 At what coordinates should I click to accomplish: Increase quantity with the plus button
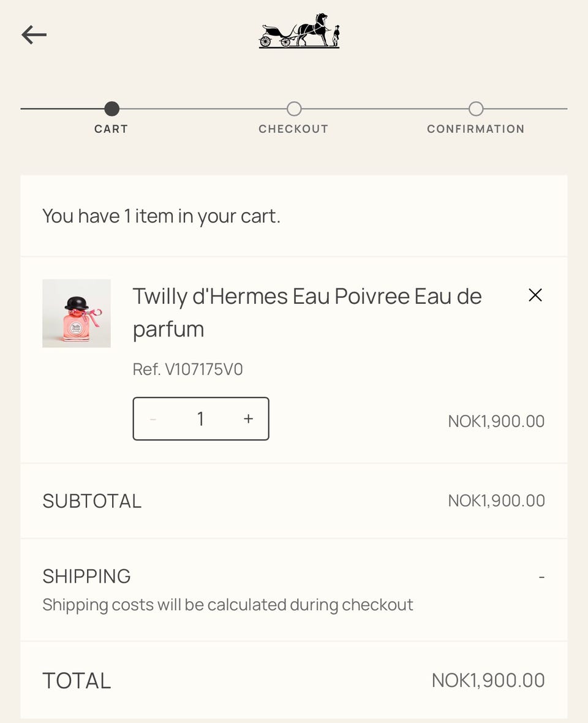(248, 419)
